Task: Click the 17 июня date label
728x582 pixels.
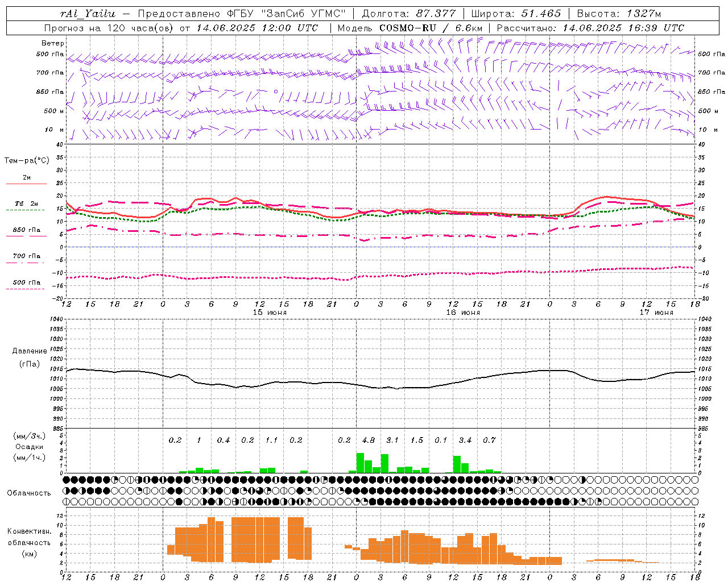Action: 656,313
